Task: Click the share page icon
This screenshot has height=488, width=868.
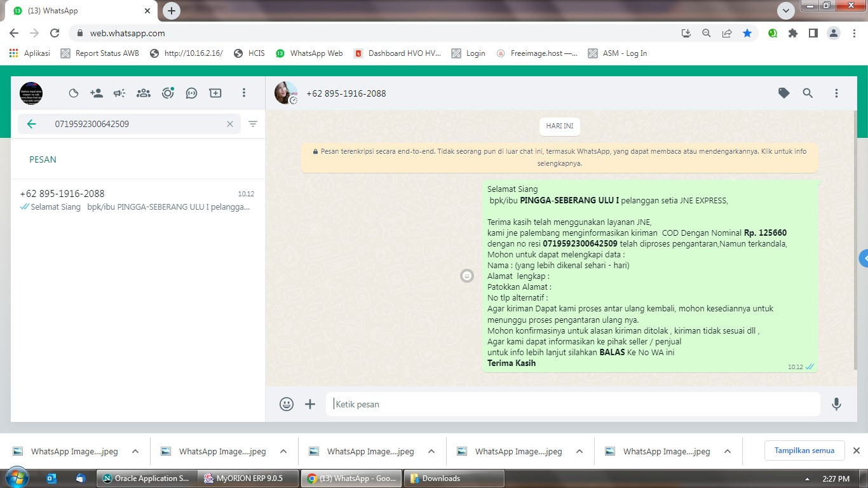Action: [727, 33]
